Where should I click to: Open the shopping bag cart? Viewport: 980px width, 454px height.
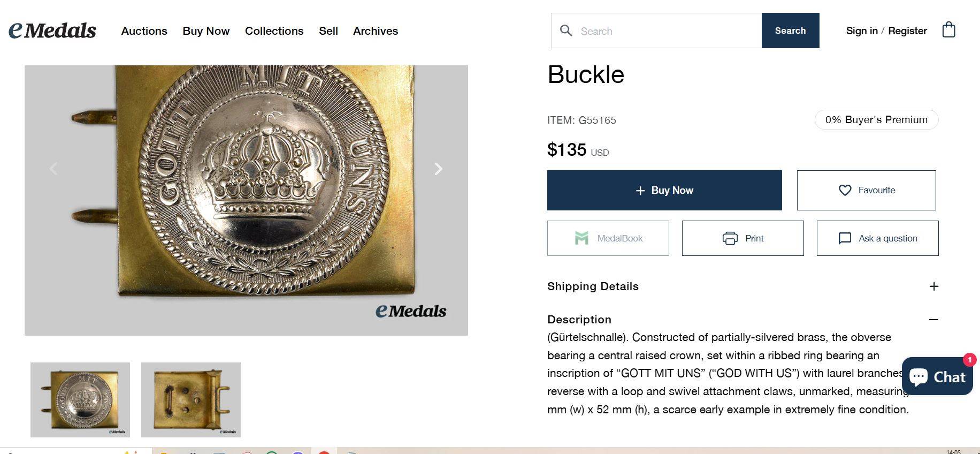coord(948,30)
